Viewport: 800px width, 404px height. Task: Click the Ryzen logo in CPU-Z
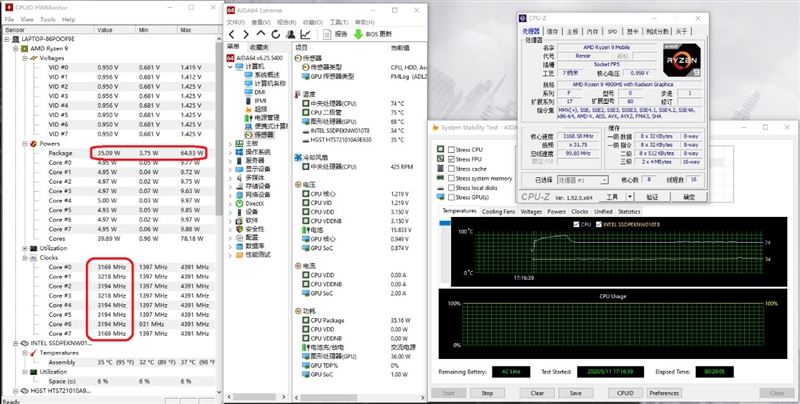pos(682,60)
